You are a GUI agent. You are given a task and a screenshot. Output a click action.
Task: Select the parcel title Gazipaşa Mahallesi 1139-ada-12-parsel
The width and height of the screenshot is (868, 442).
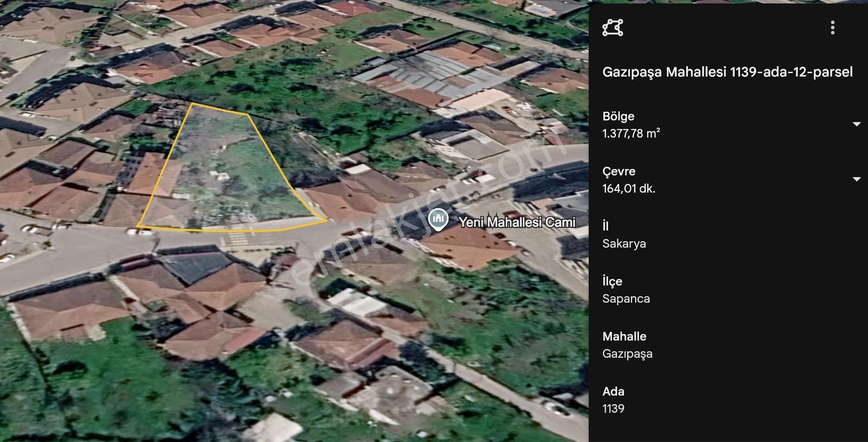[727, 72]
